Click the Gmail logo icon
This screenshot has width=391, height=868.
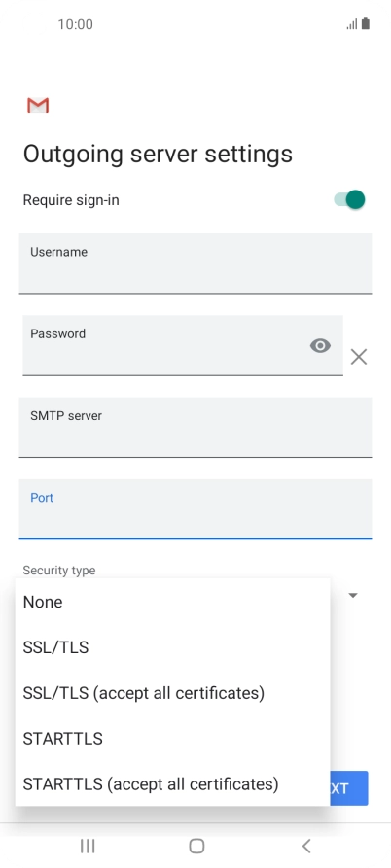[38, 105]
